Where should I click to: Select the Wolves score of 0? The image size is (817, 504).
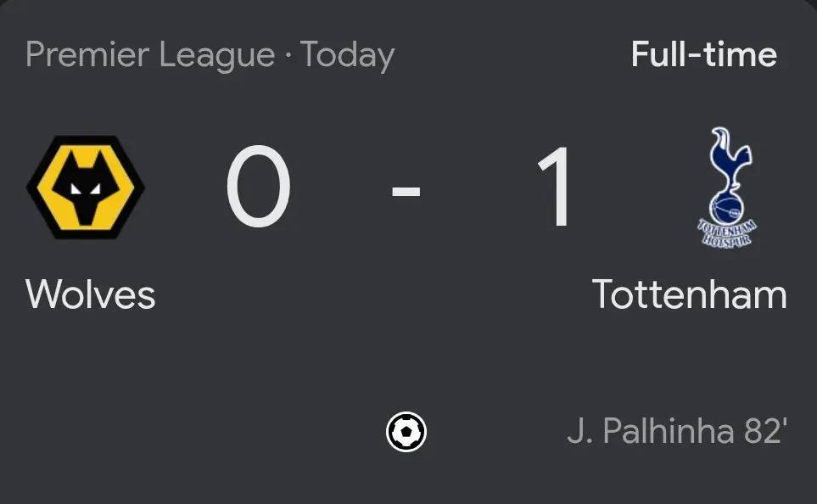259,188
